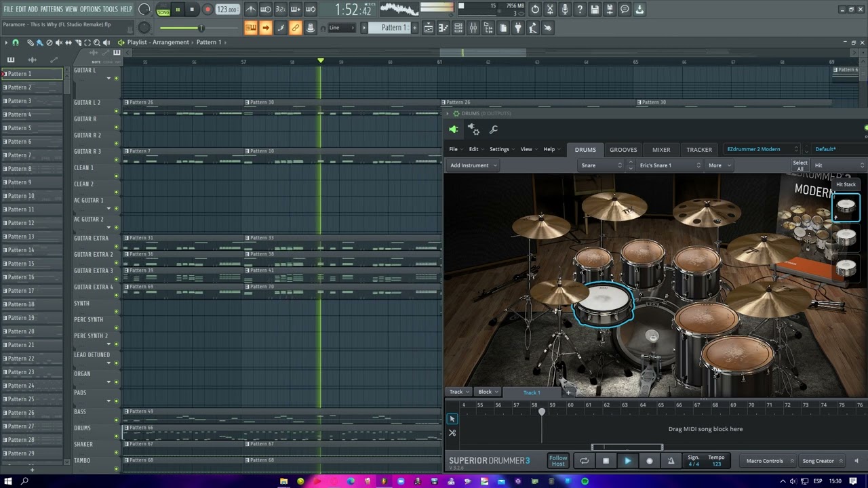Select the playlist draw pencil tool
The image size is (868, 488).
30,43
